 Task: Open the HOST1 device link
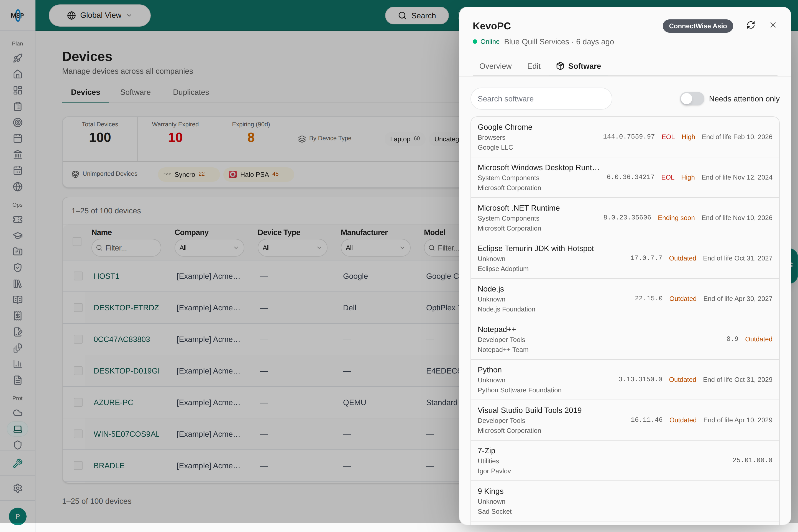point(106,276)
